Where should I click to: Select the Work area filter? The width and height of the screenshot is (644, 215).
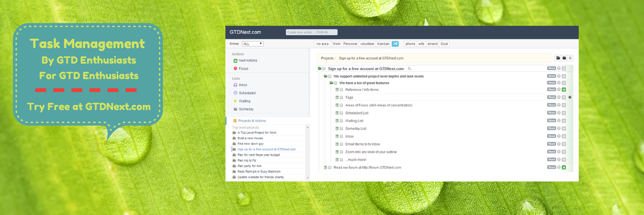click(x=337, y=44)
